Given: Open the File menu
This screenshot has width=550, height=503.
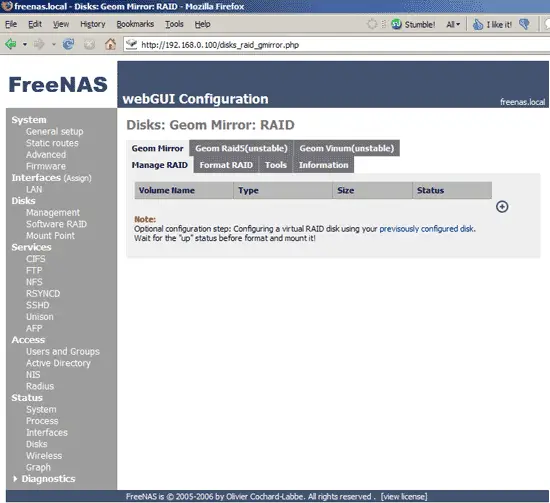Looking at the screenshot, I should tap(11, 24).
